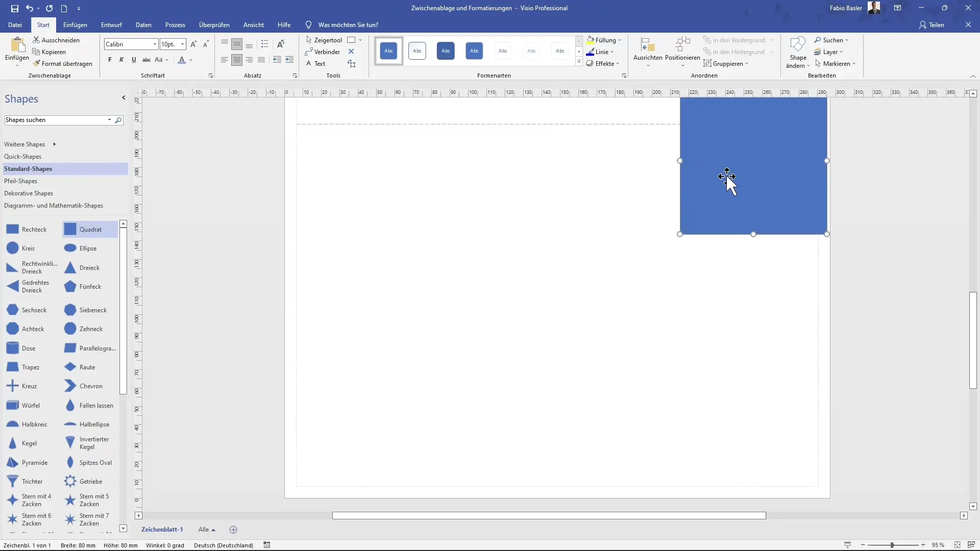Click the decrease indent icon
Screen dimensions: 980x551
(x=277, y=60)
